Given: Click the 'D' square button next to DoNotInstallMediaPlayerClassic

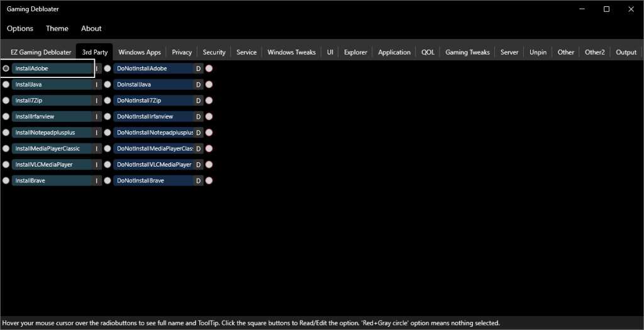Looking at the screenshot, I should coord(198,148).
